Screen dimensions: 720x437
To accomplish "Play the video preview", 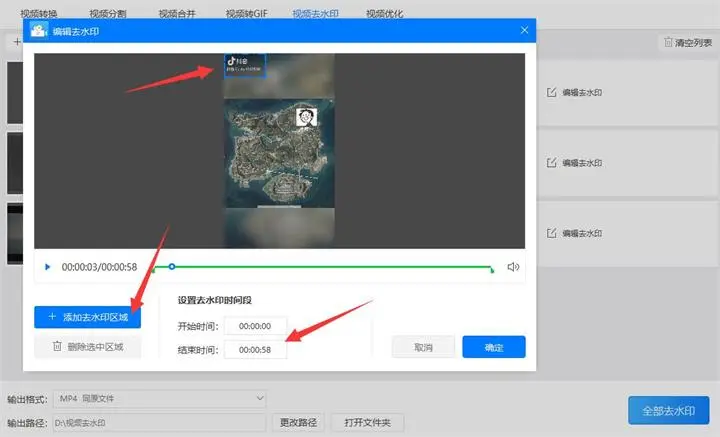I will [x=47, y=267].
